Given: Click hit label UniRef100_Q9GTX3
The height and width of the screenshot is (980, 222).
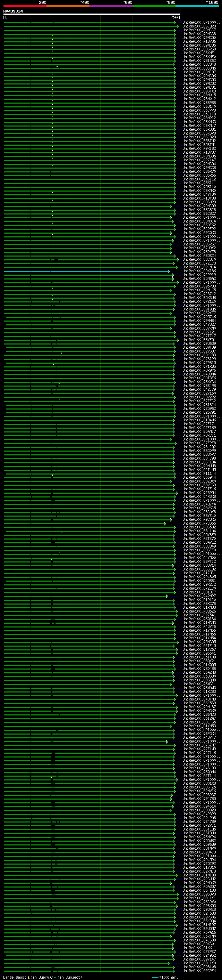Looking at the screenshot, I should coord(199,92).
